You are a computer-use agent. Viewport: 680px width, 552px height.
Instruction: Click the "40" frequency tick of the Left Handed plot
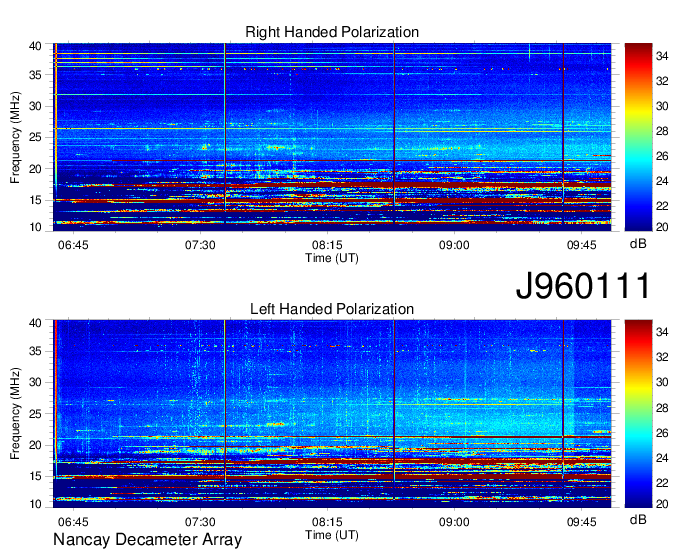click(35, 323)
